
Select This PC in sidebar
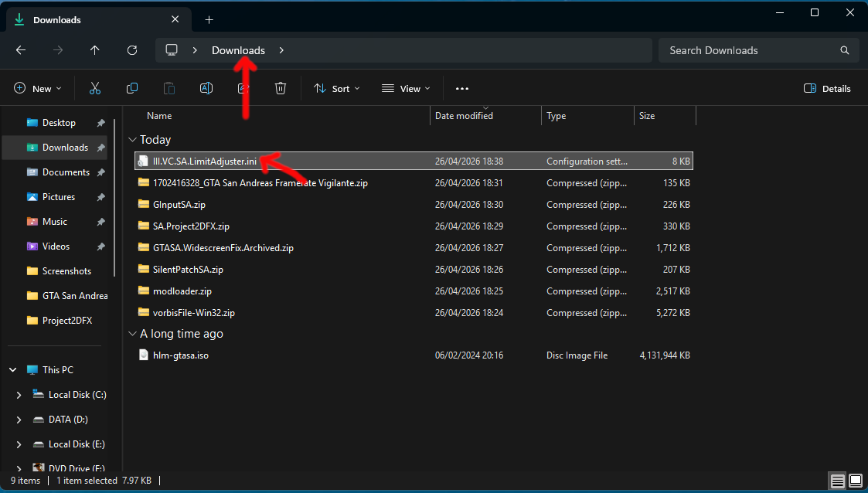(57, 370)
